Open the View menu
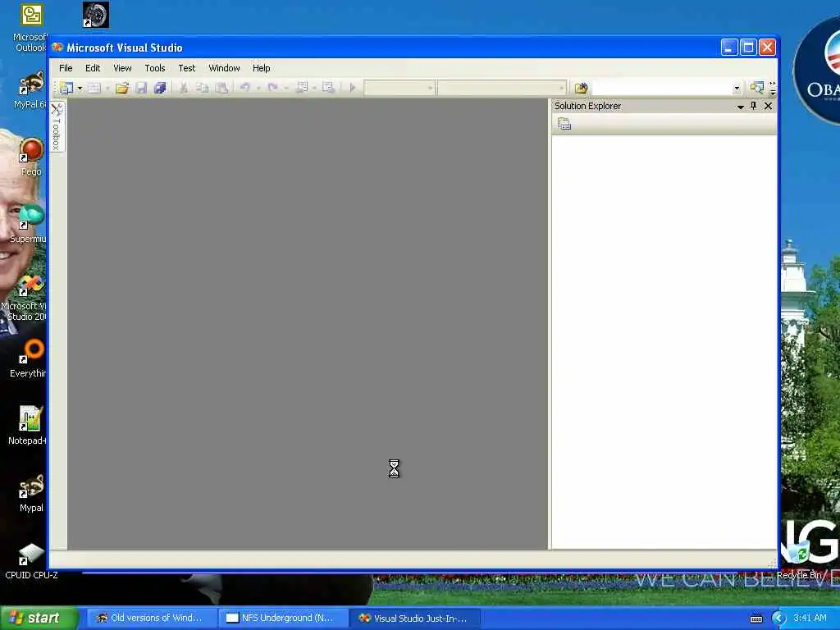 pyautogui.click(x=122, y=68)
